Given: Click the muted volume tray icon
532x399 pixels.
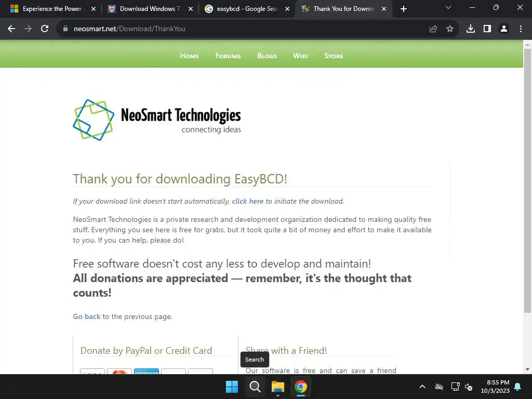Looking at the screenshot, I should point(469,387).
